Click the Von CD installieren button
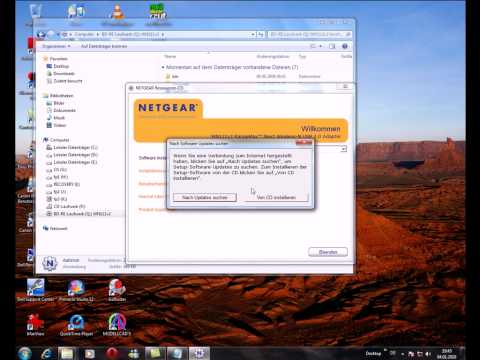 (276, 197)
